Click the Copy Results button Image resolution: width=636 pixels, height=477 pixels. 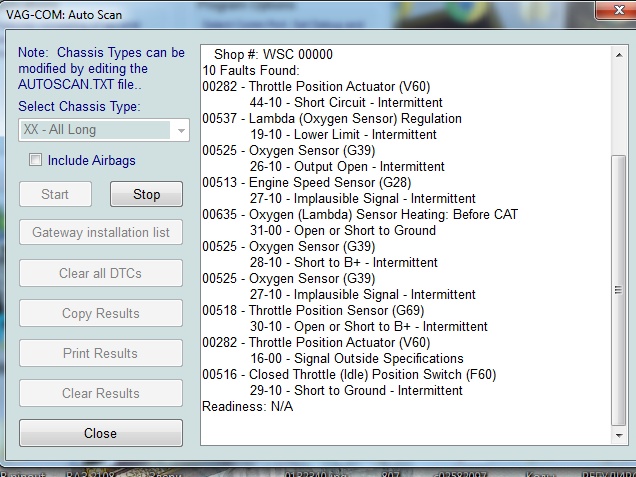[101, 313]
